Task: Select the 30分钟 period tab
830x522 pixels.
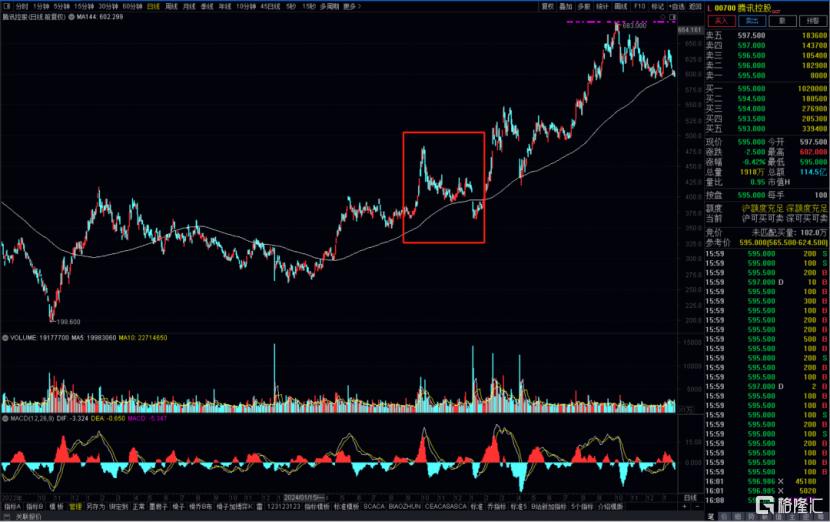Action: (108, 6)
